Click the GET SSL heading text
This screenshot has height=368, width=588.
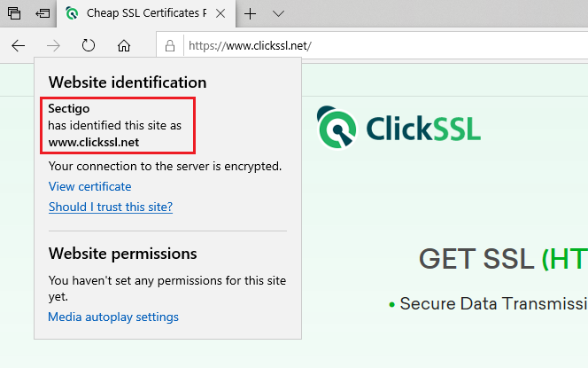502,259
